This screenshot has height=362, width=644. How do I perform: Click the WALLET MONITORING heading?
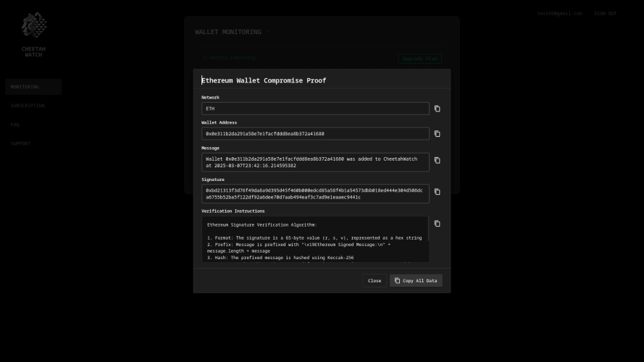coord(228,32)
